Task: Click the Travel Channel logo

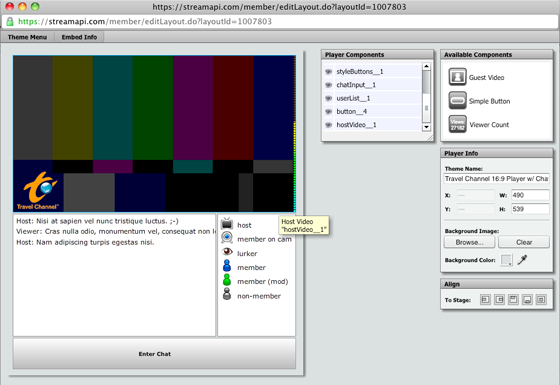Action: 38,191
